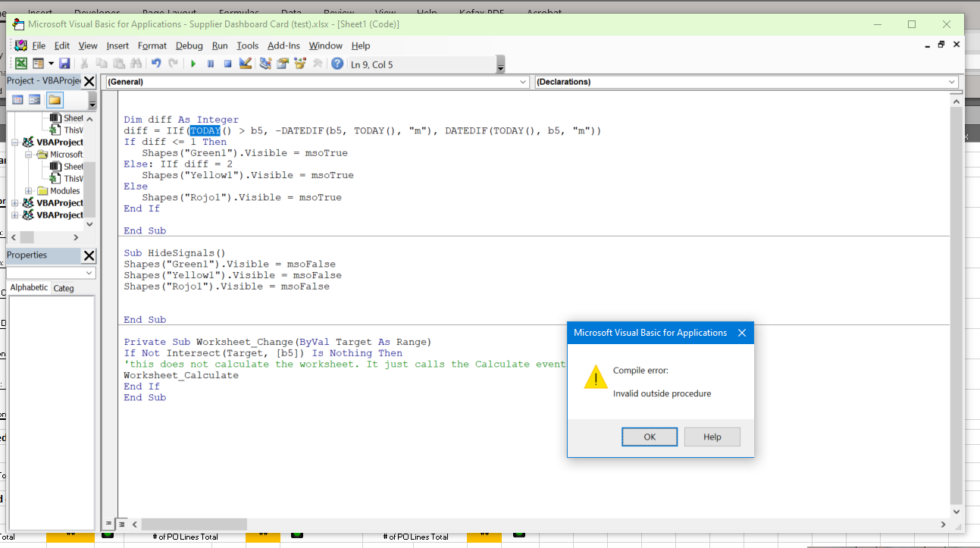Click View Code icon in Project pane
980x548 pixels.
(x=18, y=100)
